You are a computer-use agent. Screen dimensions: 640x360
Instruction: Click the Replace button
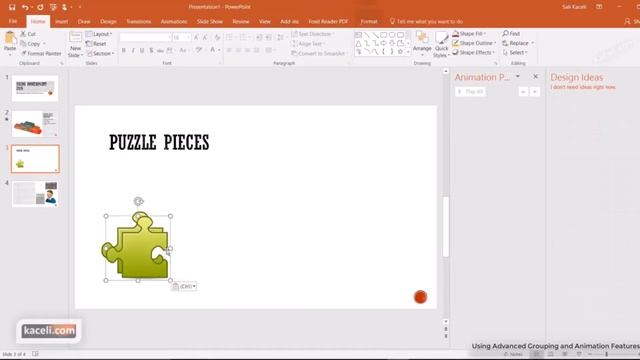pyautogui.click(x=518, y=43)
